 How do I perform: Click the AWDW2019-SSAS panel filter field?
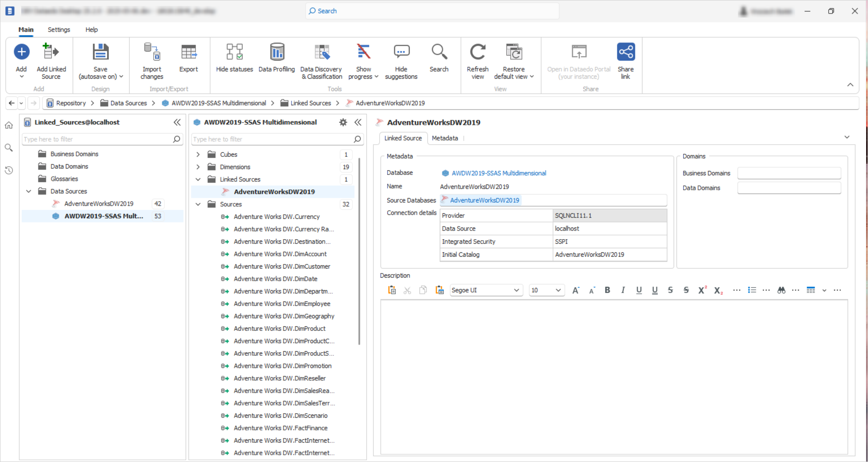click(277, 139)
